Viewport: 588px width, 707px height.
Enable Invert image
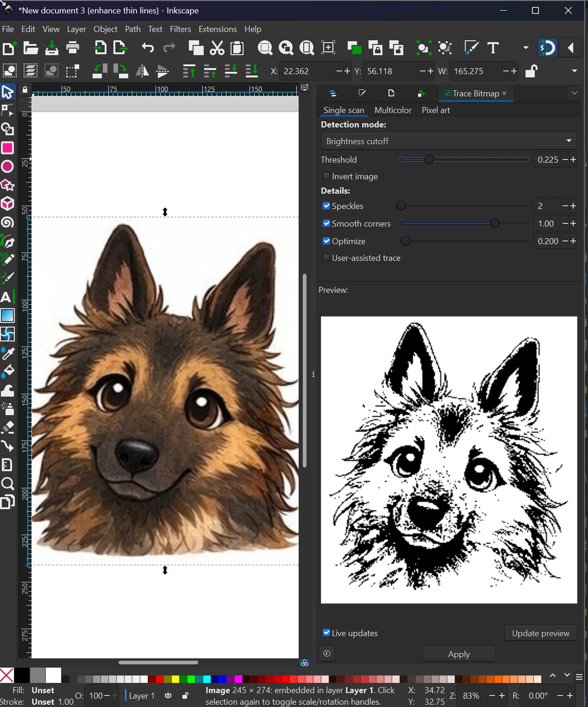[326, 176]
